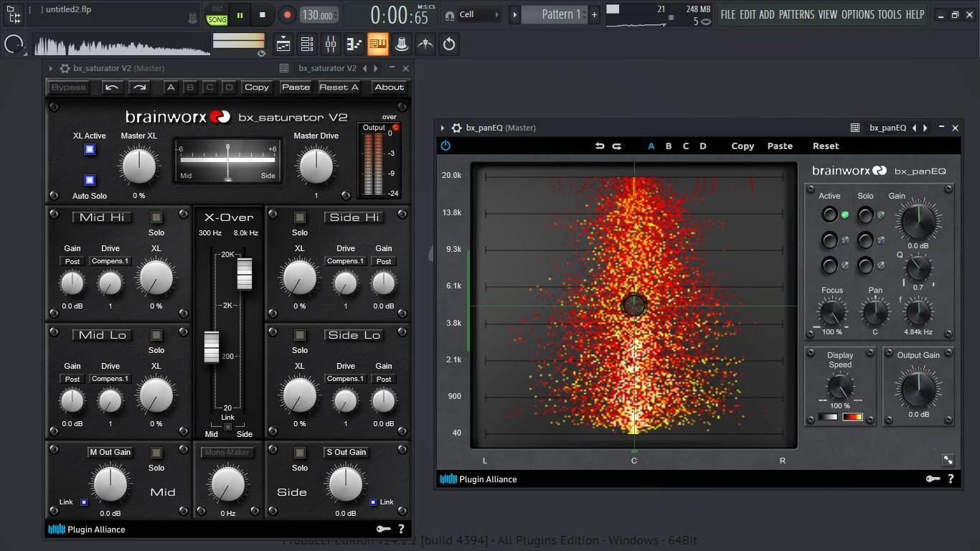
Task: Open the OPTIONS menu
Action: click(858, 14)
